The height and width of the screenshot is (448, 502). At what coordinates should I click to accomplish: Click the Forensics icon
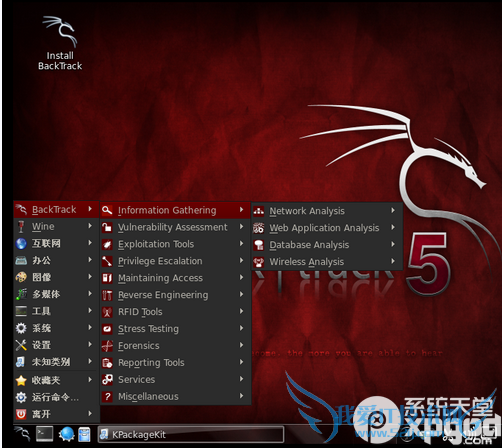[x=107, y=346]
